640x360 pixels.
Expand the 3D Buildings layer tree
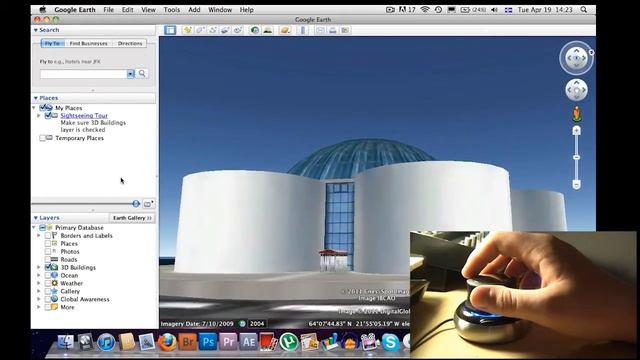(x=39, y=267)
